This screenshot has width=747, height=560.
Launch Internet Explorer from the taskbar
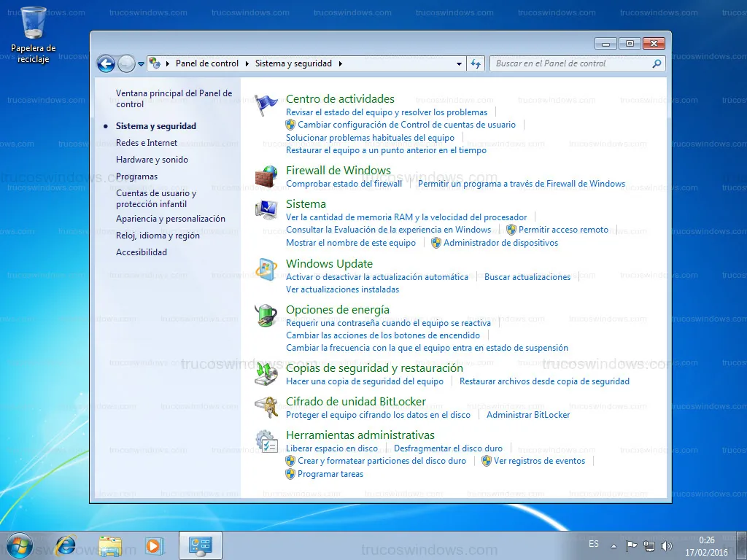click(66, 545)
